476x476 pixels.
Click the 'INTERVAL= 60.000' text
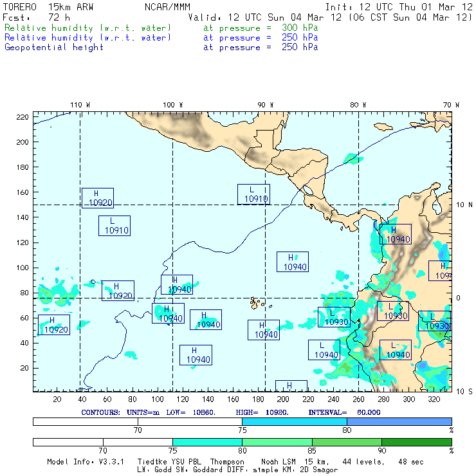tap(344, 412)
